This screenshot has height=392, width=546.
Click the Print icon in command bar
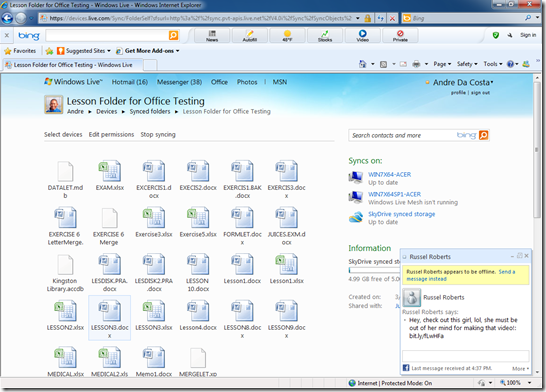coord(416,64)
